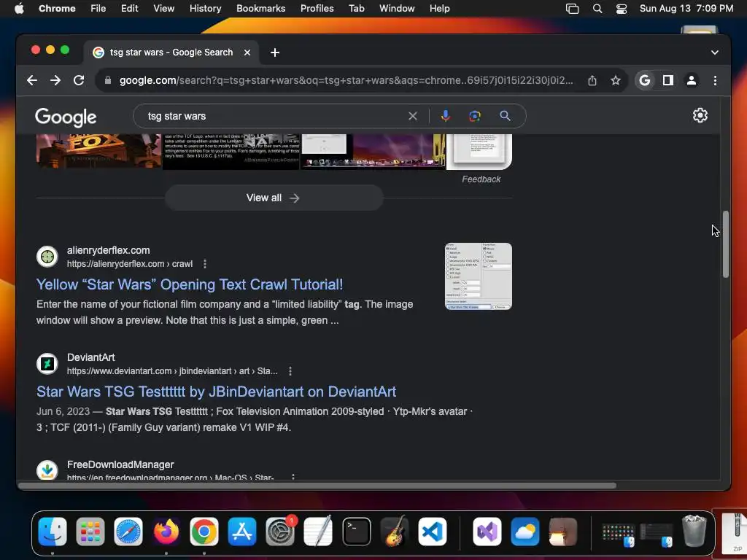
Task: Click the DeviantArt site favicon
Action: [x=47, y=364]
